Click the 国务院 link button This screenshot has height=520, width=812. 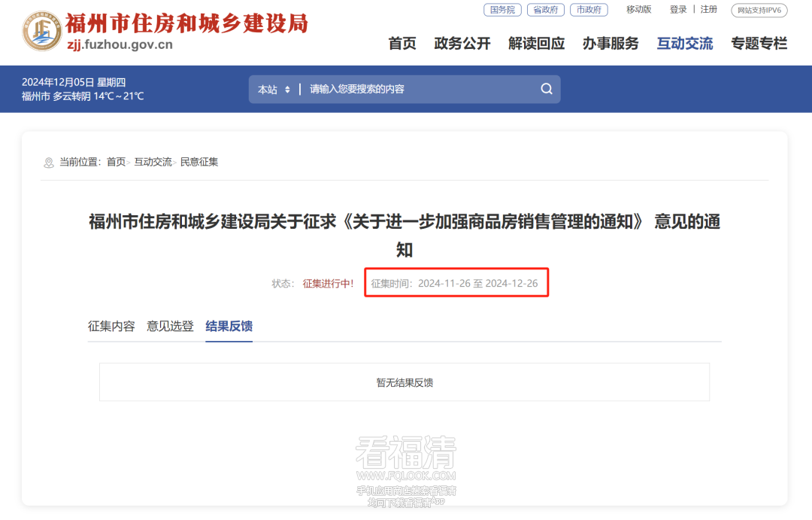[502, 10]
